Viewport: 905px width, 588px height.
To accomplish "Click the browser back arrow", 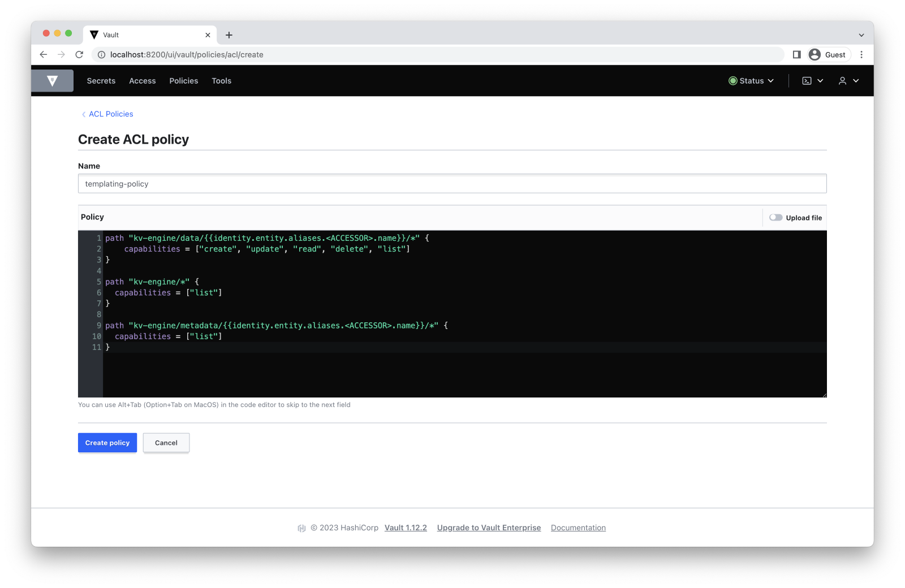I will 44,54.
